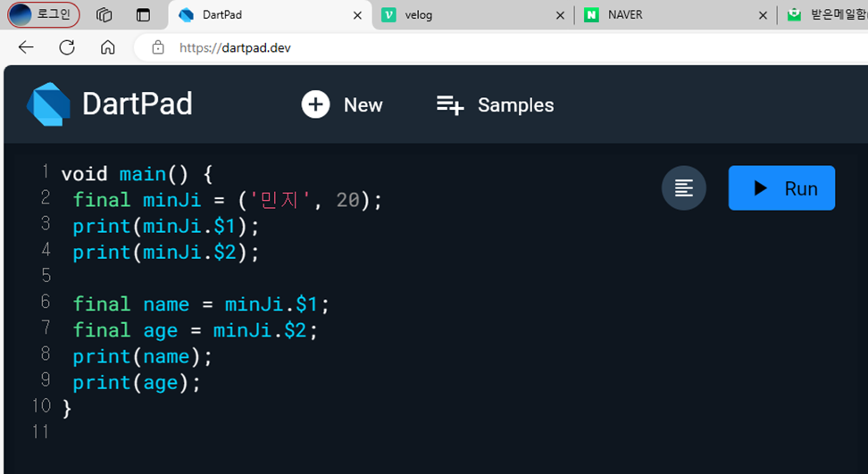The width and height of the screenshot is (868, 474).
Task: Click on 'void main() {' code line
Action: pos(137,174)
